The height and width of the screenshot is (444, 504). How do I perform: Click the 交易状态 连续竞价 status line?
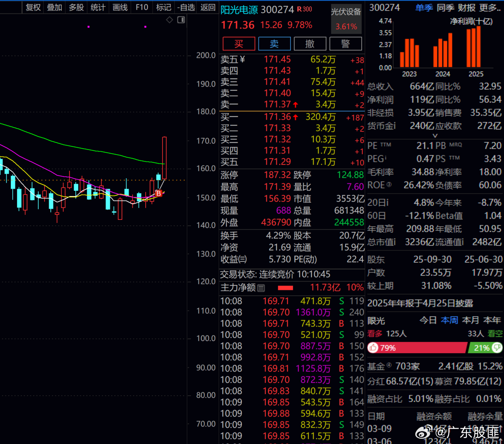pyautogui.click(x=275, y=274)
